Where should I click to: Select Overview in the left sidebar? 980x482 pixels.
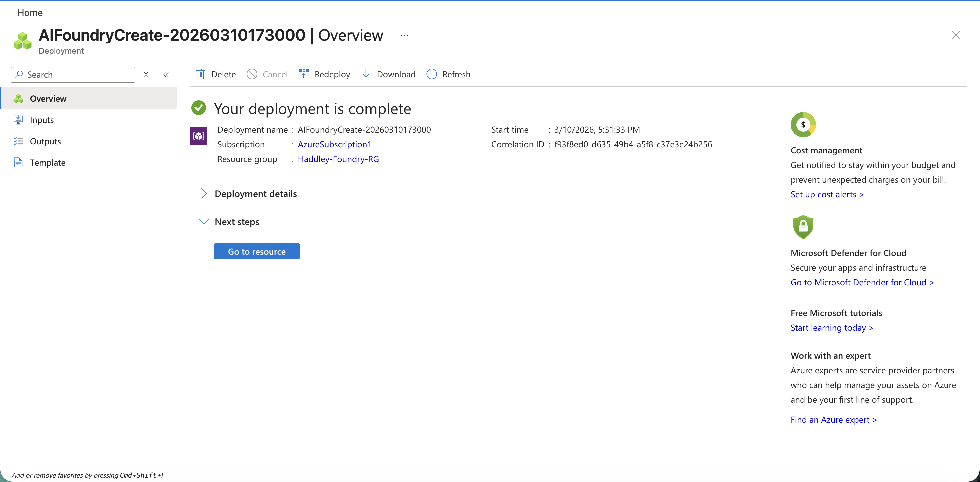pyautogui.click(x=49, y=98)
